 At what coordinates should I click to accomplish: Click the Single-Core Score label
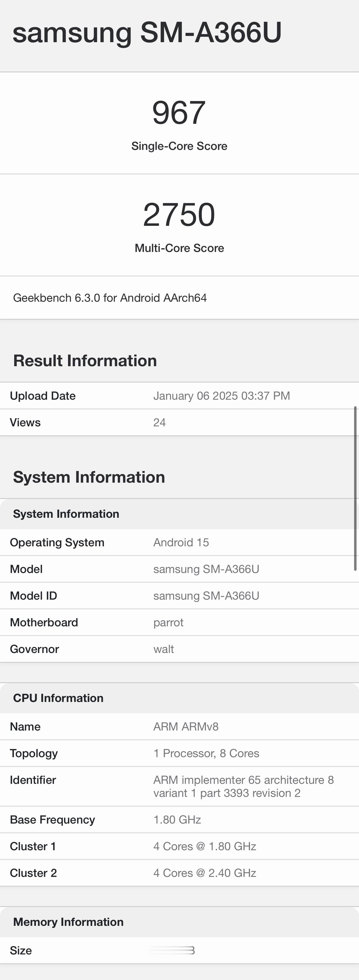click(179, 146)
